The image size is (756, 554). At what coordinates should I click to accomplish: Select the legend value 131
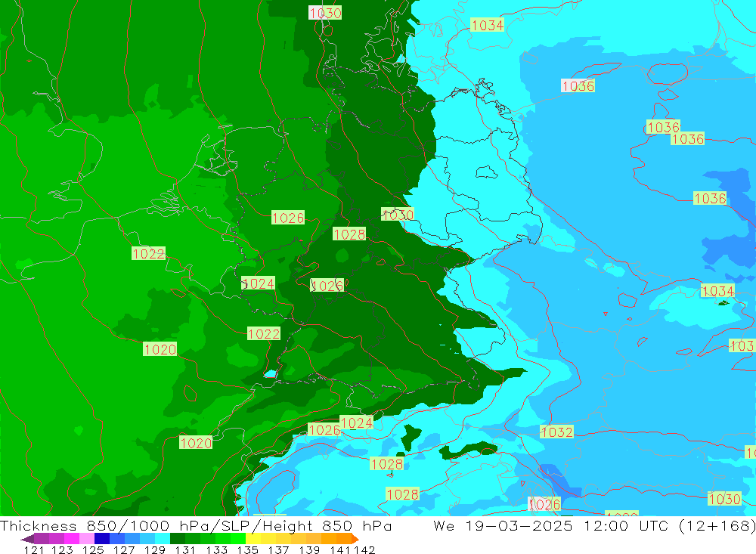(185, 549)
